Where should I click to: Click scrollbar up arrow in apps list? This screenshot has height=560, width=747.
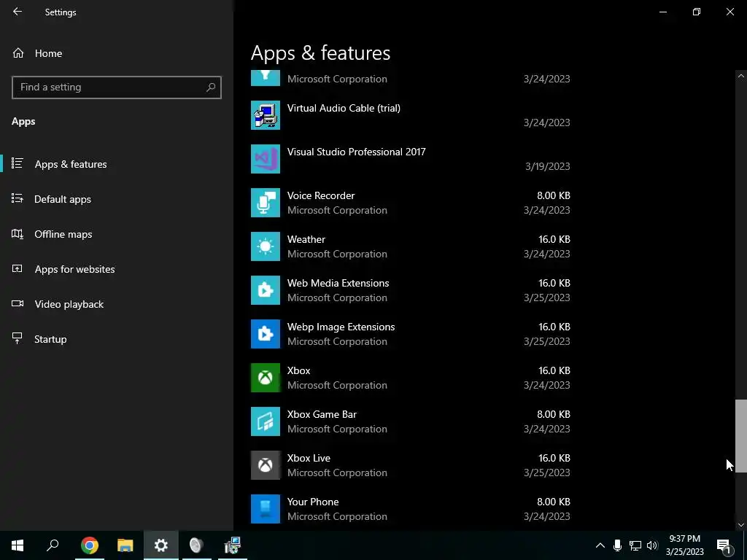(741, 76)
